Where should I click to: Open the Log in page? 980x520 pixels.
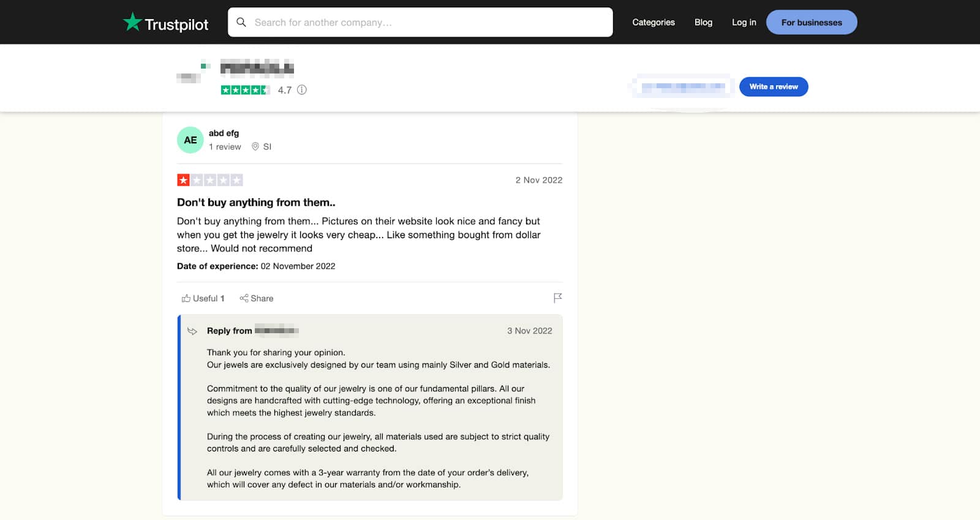click(x=744, y=22)
